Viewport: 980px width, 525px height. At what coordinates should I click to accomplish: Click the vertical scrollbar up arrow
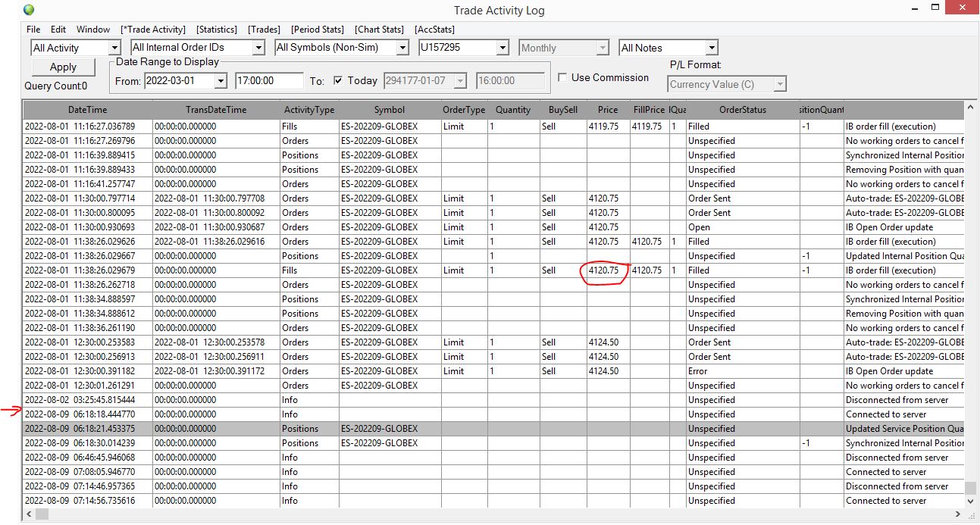click(971, 109)
